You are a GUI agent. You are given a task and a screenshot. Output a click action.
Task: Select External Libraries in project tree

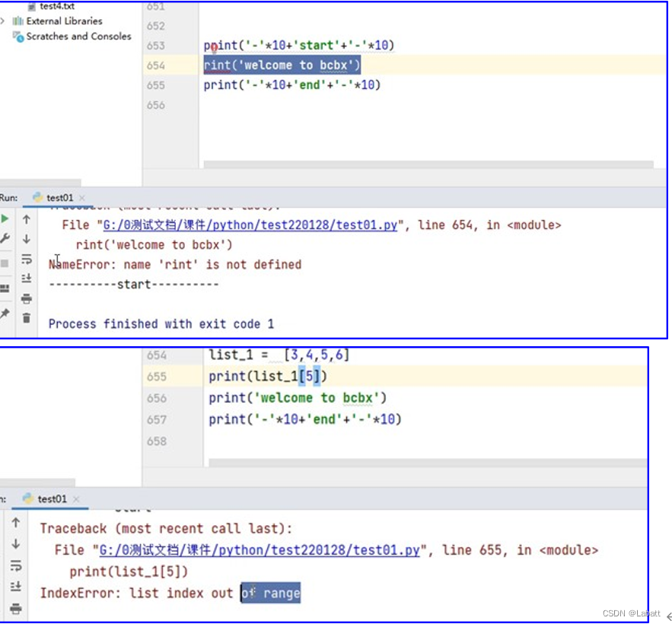[64, 21]
